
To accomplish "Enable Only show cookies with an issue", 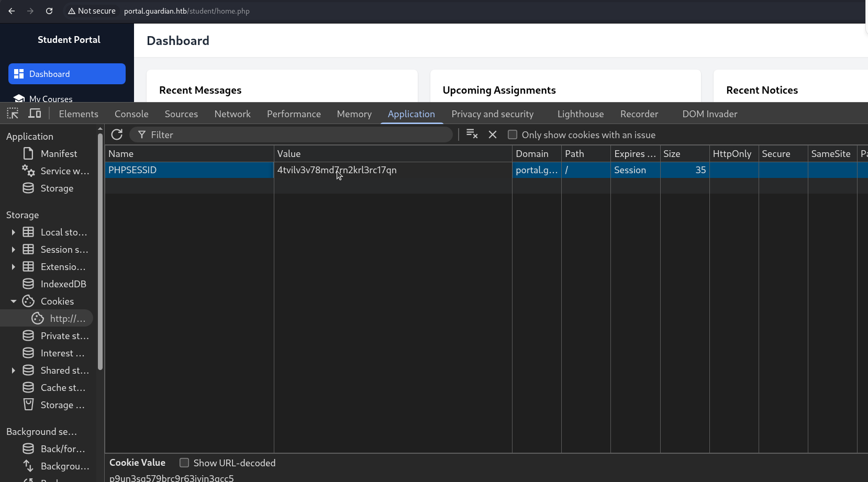I will (x=513, y=135).
